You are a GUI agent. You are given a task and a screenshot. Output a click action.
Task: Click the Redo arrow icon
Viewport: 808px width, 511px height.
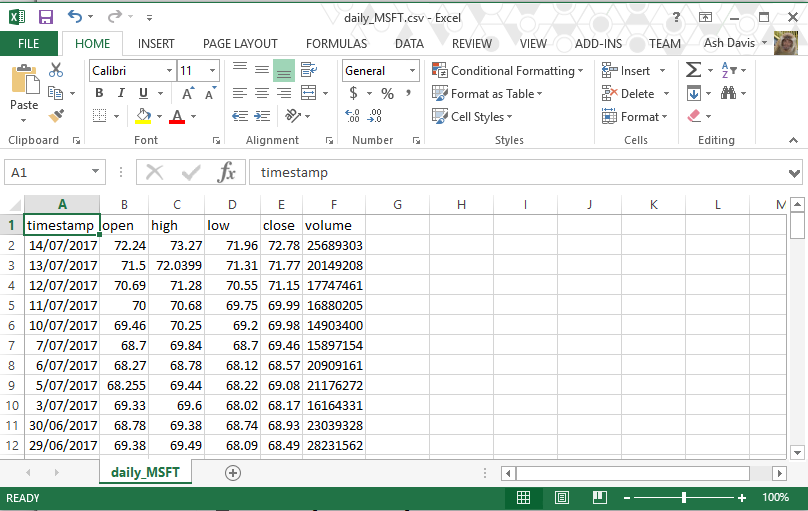114,17
